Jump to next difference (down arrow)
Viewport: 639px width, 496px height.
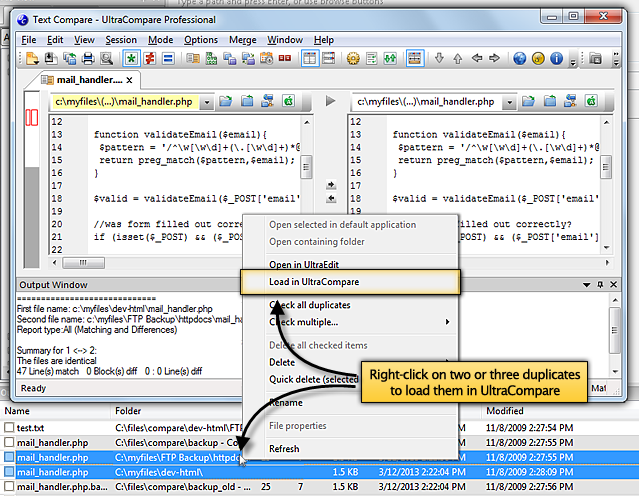pyautogui.click(x=439, y=58)
